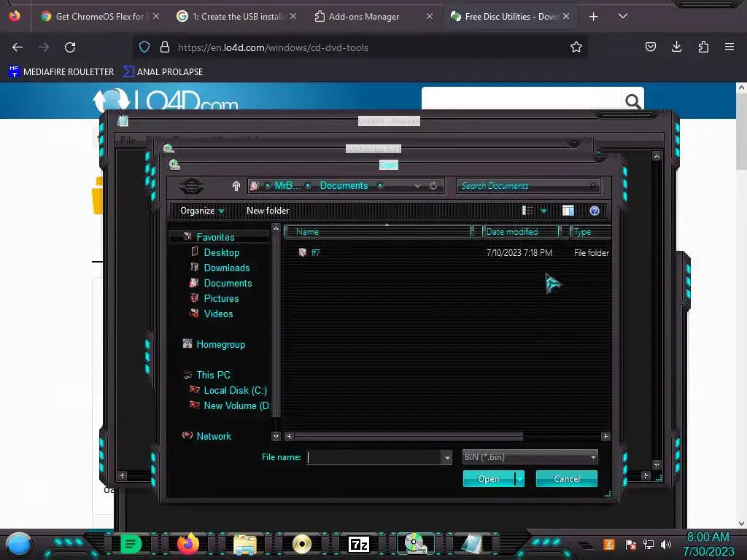Select This PC in navigation pane

[x=213, y=375]
